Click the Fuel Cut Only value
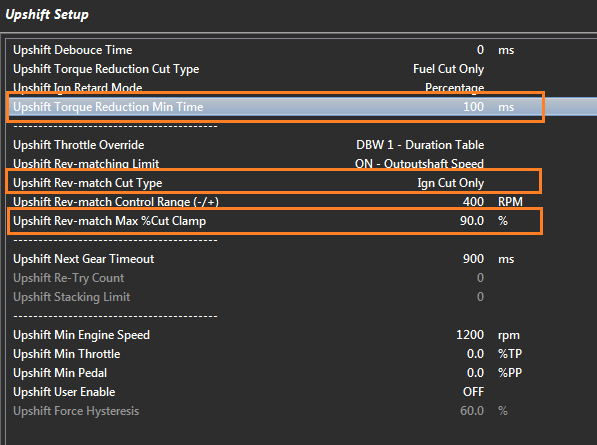Viewport: 597px width, 445px height. click(x=449, y=69)
